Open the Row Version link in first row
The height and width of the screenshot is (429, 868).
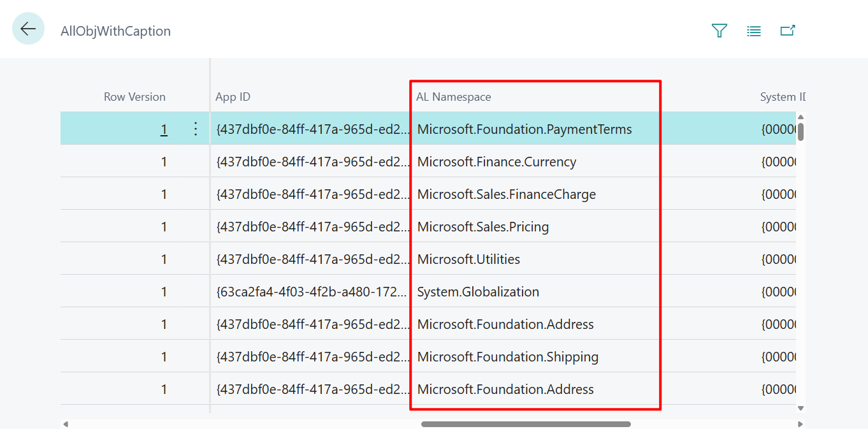(164, 129)
